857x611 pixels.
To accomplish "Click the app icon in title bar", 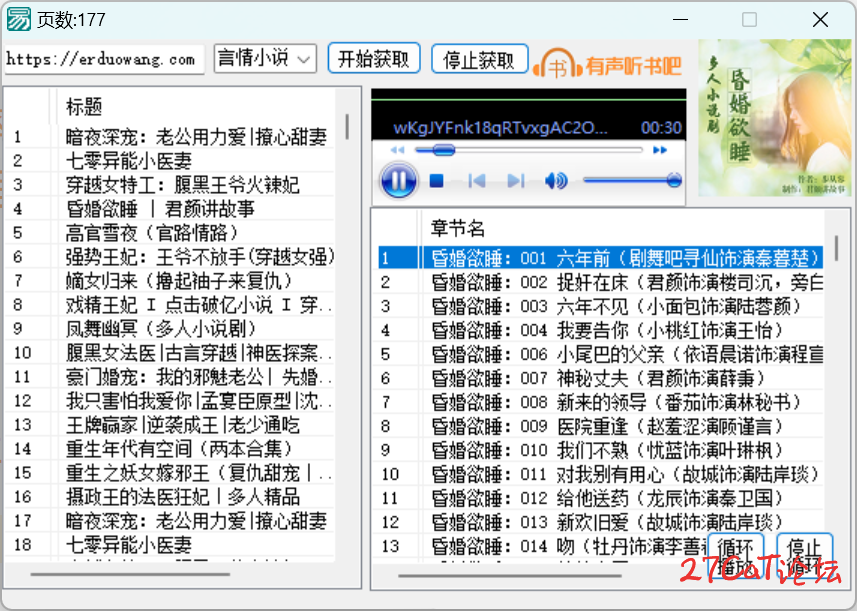I will 18,19.
